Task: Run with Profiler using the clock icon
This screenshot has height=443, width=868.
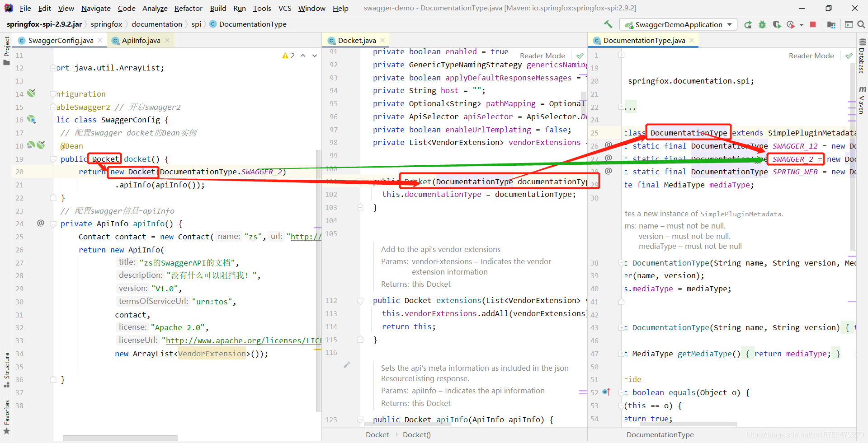Action: (x=791, y=25)
